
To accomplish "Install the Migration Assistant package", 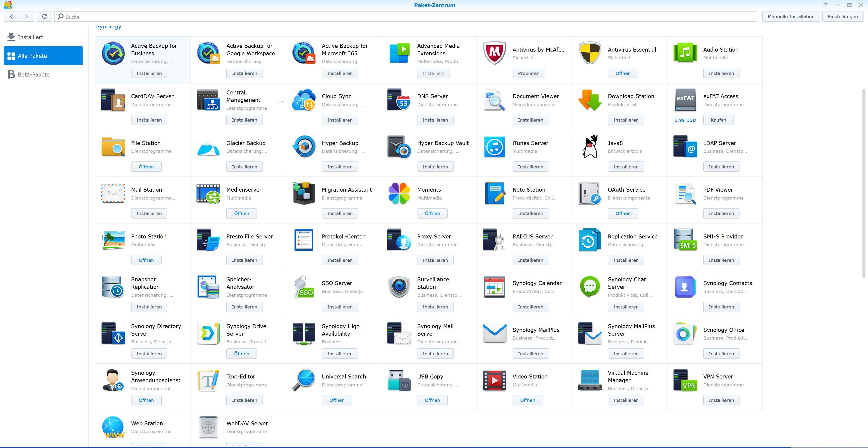I will 340,213.
